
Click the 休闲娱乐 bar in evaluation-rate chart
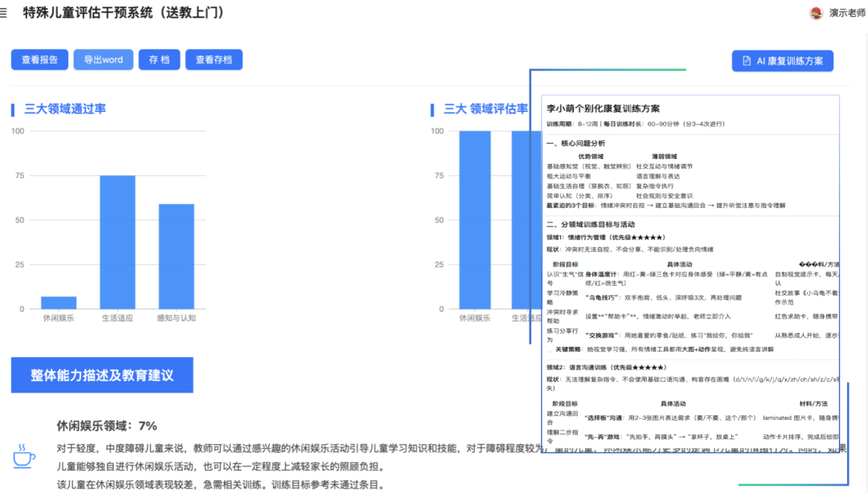click(475, 220)
